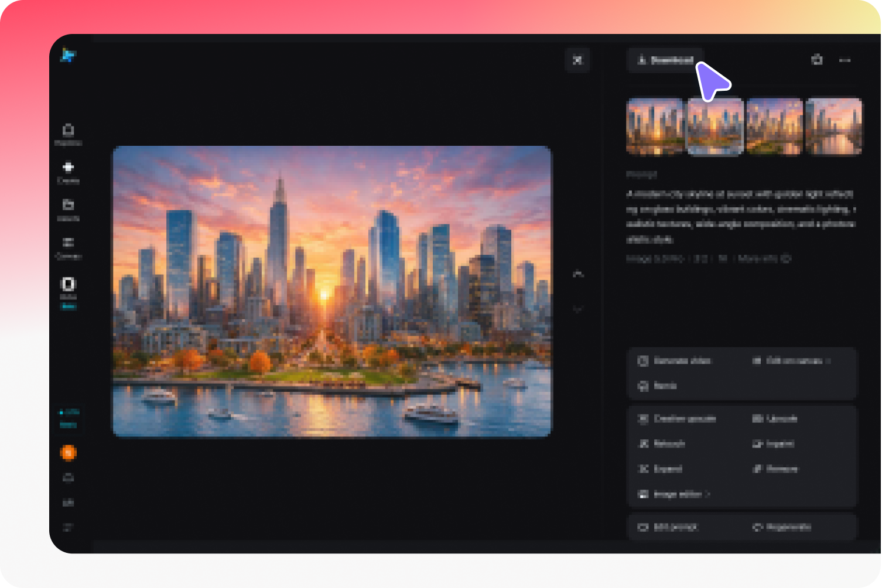The image size is (882, 588).
Task: Select the fourth thumbnail with river reflection
Action: (x=834, y=127)
